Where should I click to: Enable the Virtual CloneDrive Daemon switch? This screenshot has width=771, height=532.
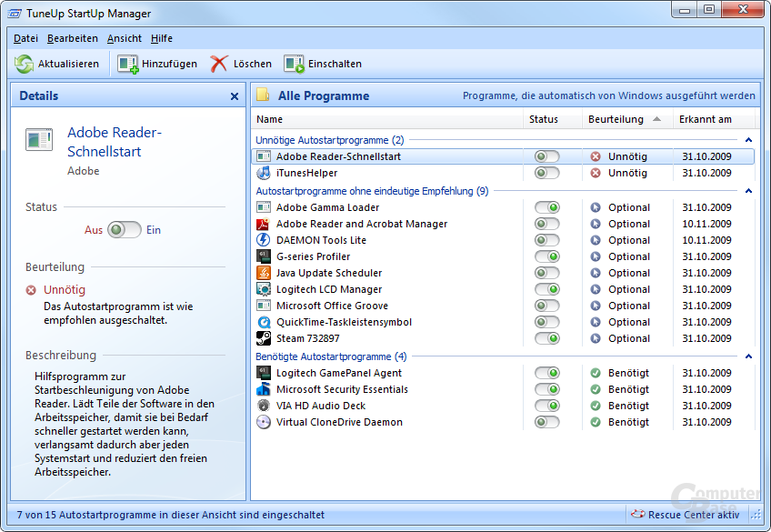(x=547, y=422)
